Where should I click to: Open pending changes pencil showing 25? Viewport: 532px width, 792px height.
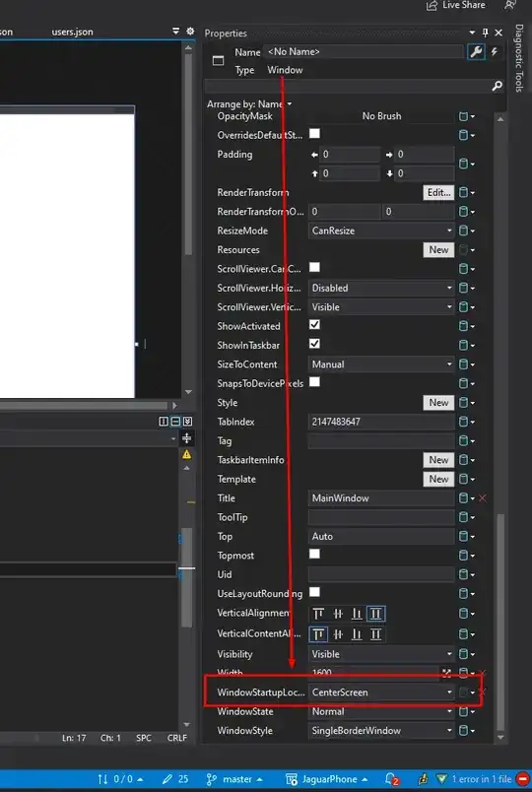pyautogui.click(x=175, y=779)
